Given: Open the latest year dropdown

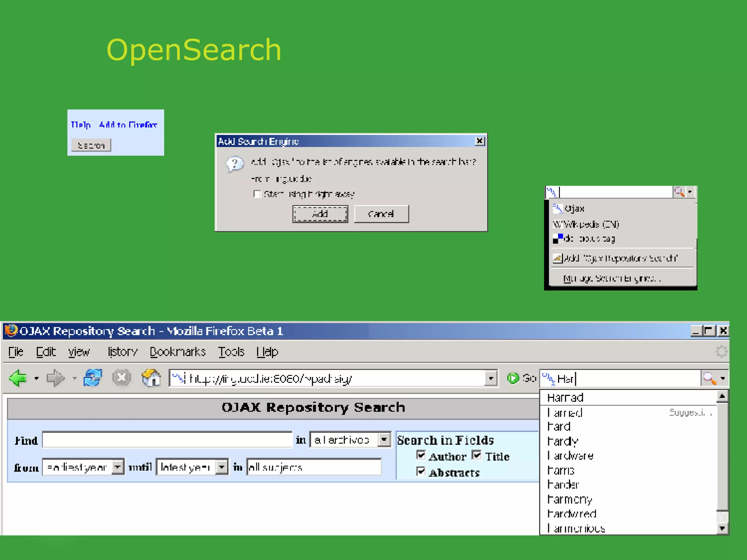Looking at the screenshot, I should point(221,467).
